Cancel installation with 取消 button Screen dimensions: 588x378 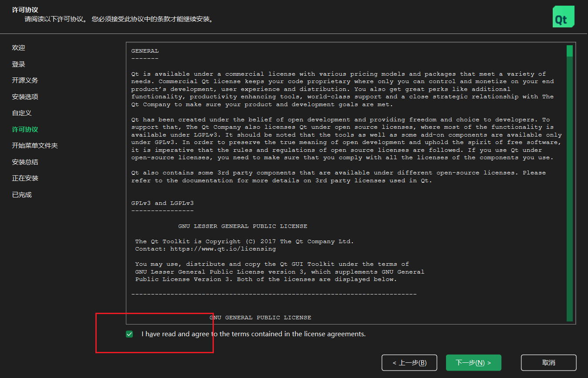pyautogui.click(x=548, y=362)
